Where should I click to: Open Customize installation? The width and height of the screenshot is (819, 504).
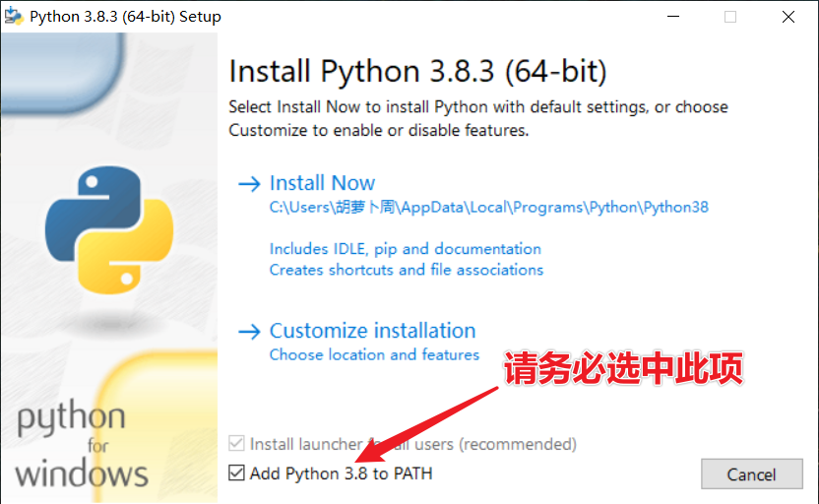point(372,331)
